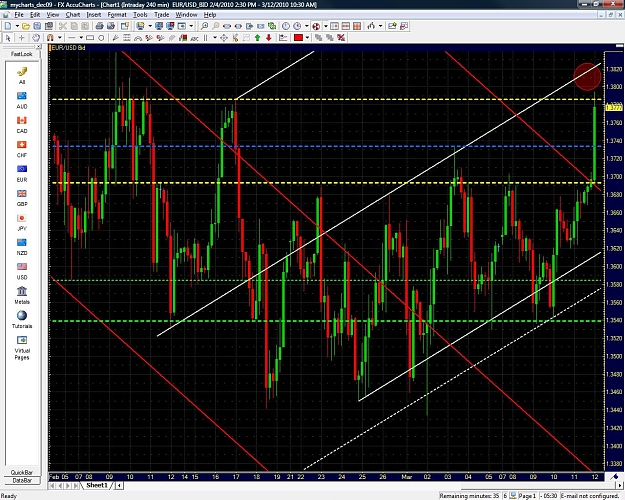Click the green up arrow marker tool
The height and width of the screenshot is (500, 625).
click(x=257, y=37)
